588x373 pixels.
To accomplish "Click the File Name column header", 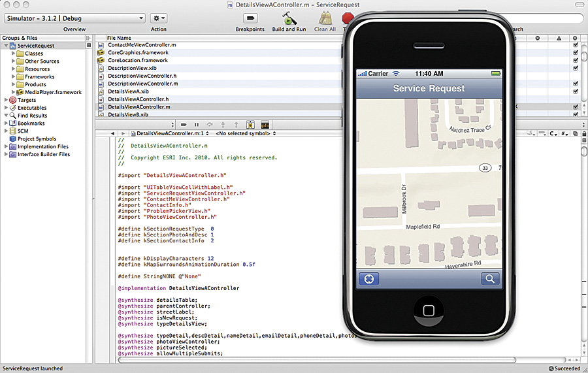I will [119, 38].
